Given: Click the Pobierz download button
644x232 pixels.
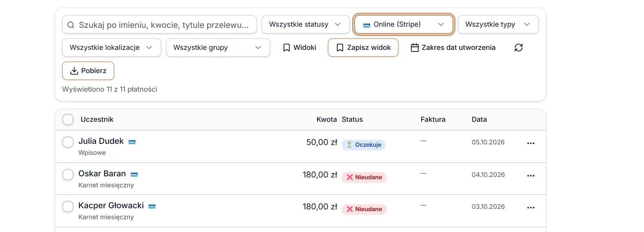Looking at the screenshot, I should point(88,71).
